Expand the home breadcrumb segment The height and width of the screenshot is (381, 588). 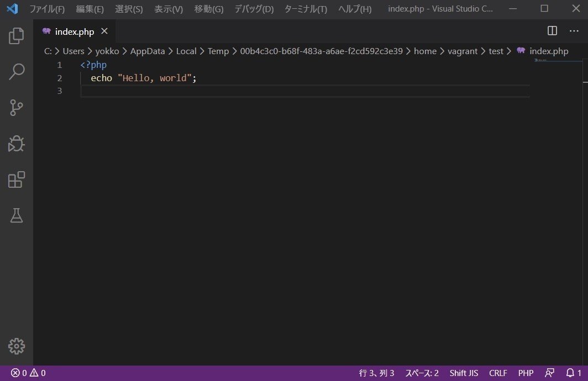point(425,51)
